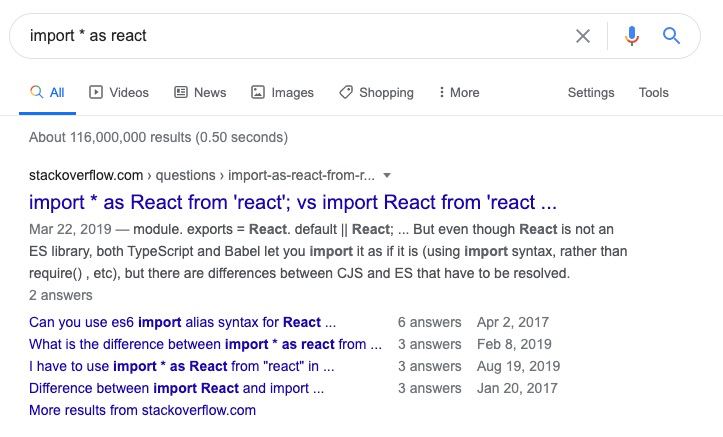Click the blue magnifying glass search button

click(672, 36)
